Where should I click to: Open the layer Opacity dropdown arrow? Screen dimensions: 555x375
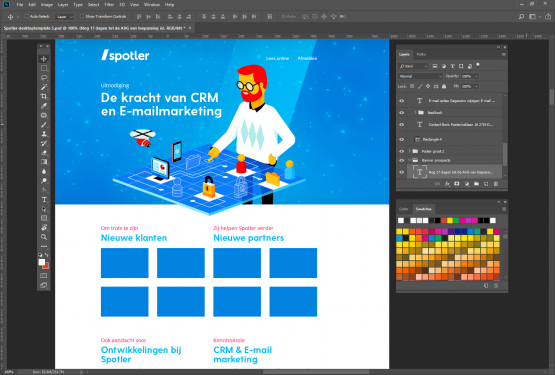[476, 76]
